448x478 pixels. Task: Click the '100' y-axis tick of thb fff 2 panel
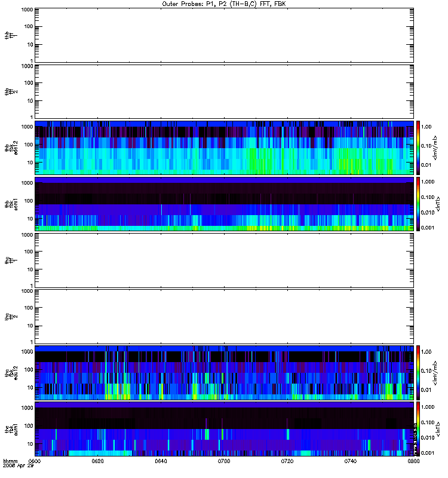pyautogui.click(x=29, y=83)
